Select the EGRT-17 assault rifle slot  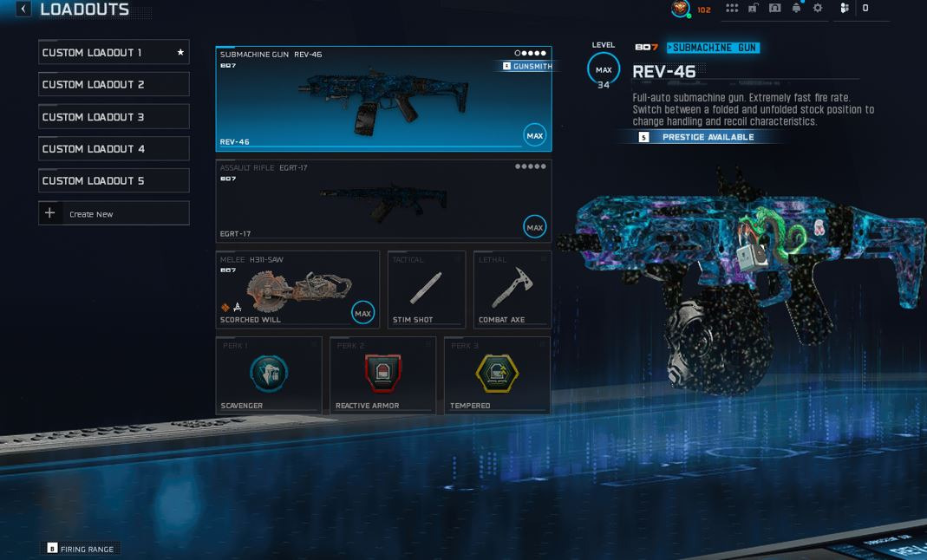pos(383,201)
